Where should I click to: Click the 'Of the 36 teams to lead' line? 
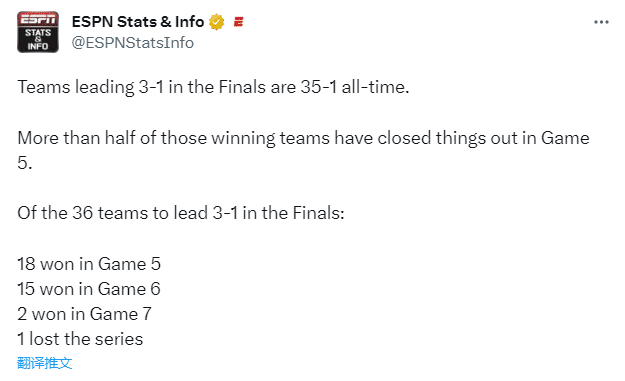113,213
